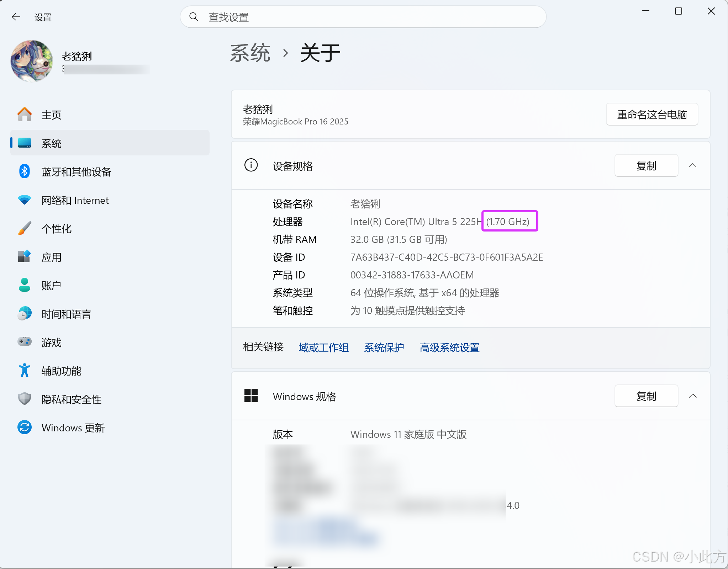The image size is (728, 569).
Task: Click the Time and language globe icon
Action: pos(25,314)
